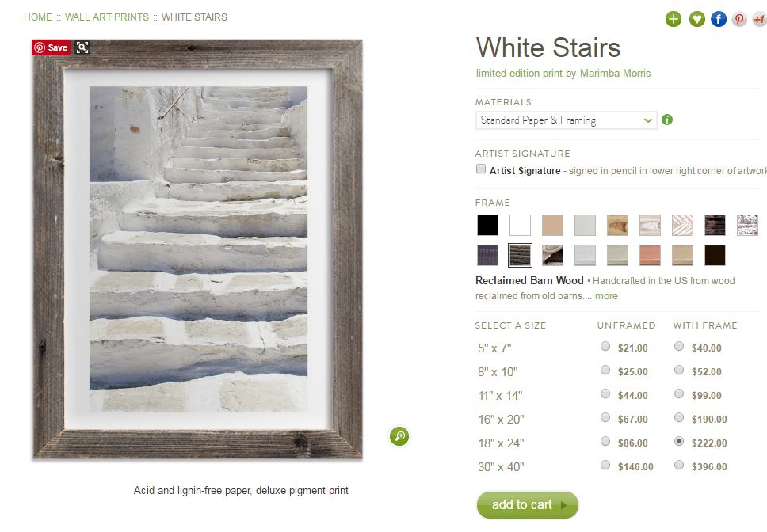Image resolution: width=767 pixels, height=532 pixels.
Task: Open artist Marimba Morris's page
Action: (615, 73)
